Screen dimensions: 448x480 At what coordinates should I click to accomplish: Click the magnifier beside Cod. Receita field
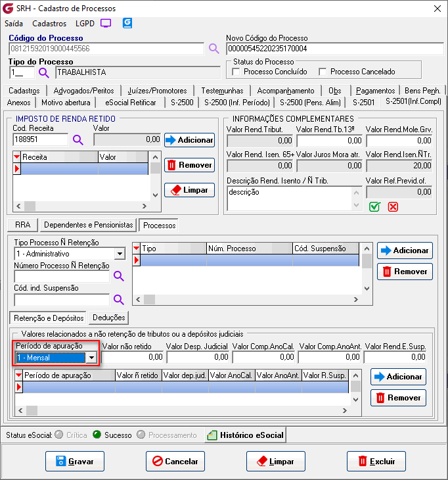pos(78,139)
